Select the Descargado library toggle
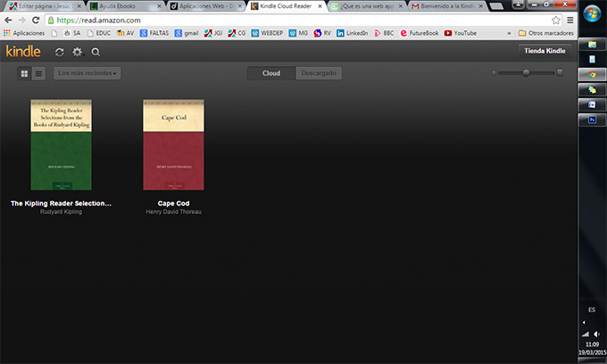The image size is (607, 364). tap(320, 72)
